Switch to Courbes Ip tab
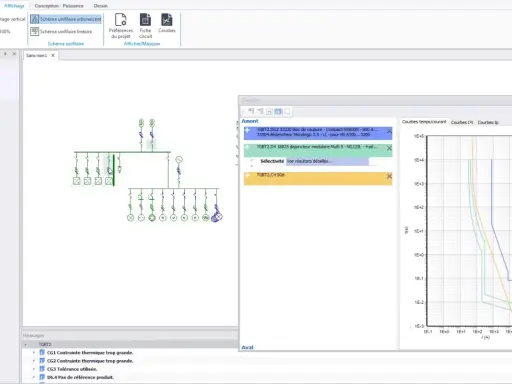The height and width of the screenshot is (384, 512). [488, 122]
